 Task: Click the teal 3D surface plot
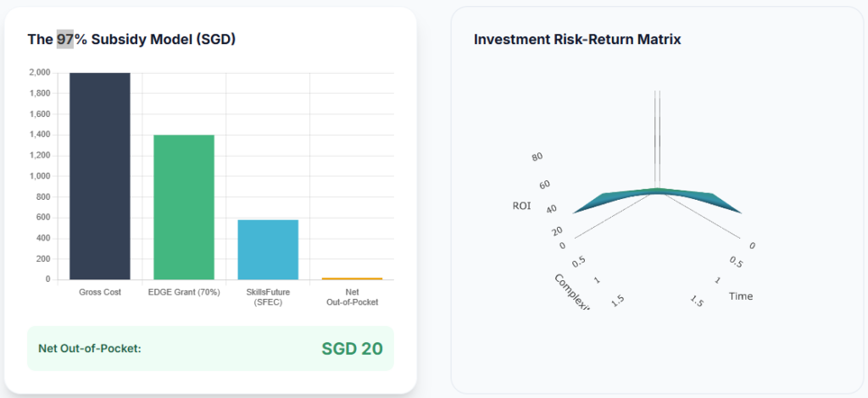657,200
